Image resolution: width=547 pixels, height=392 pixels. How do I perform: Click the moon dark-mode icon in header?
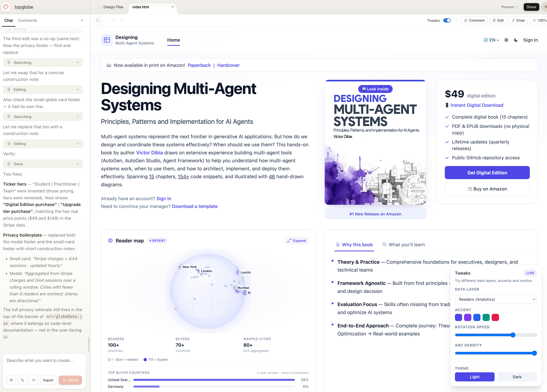coord(516,40)
